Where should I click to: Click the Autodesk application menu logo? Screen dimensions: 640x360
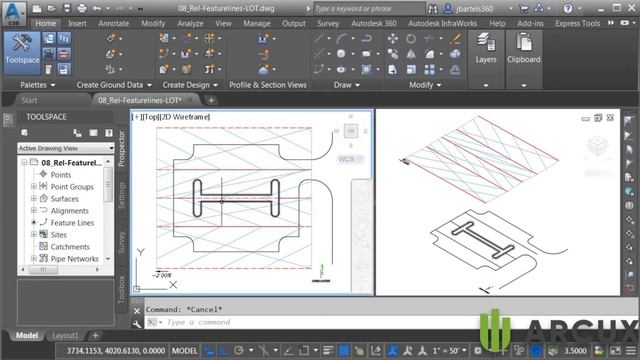(13, 12)
